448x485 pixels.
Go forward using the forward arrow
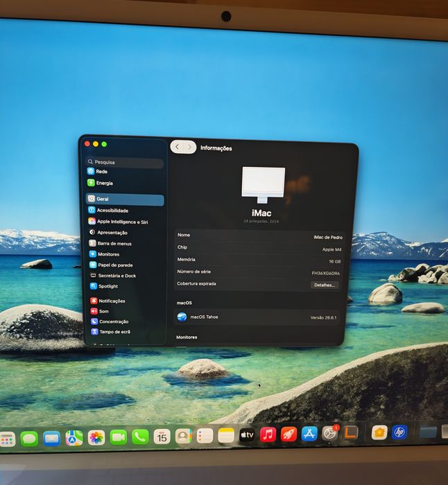coord(190,147)
